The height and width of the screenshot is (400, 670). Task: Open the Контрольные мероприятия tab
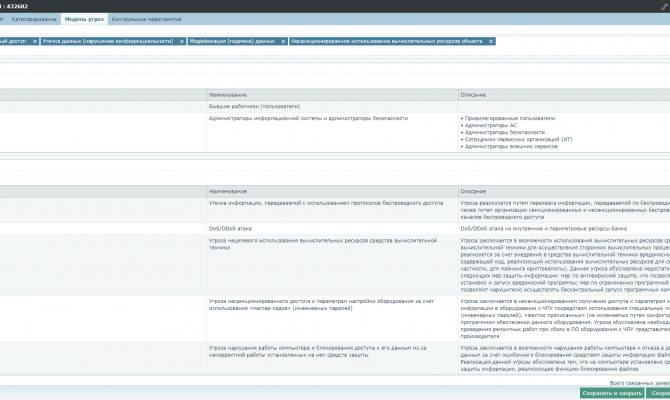coord(146,19)
